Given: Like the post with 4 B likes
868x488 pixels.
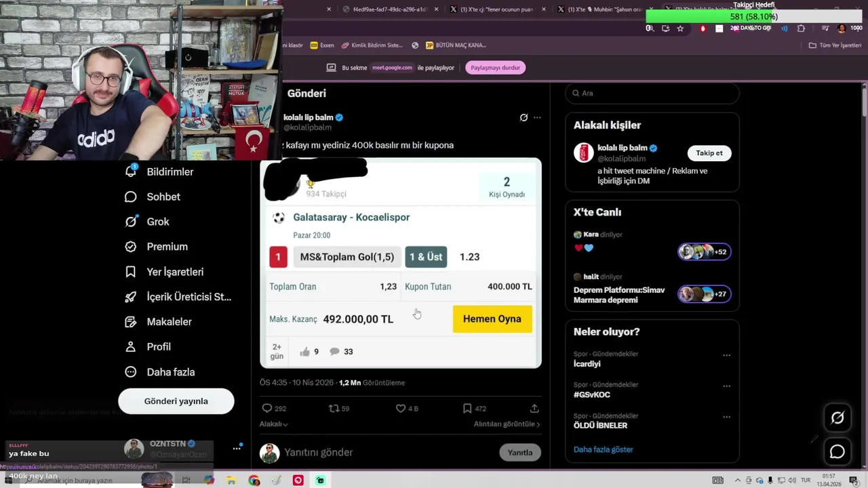Looking at the screenshot, I should (401, 408).
